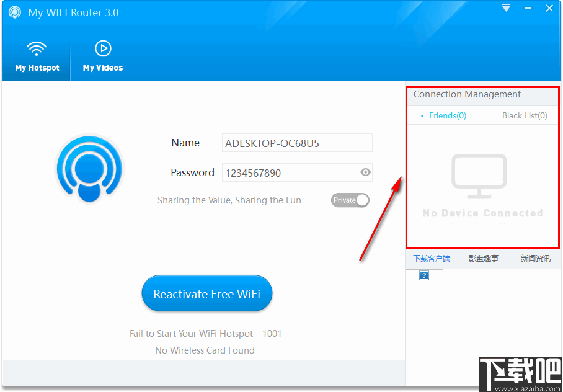Open the My Hotspot tab
The height and width of the screenshot is (392, 563).
(x=37, y=57)
